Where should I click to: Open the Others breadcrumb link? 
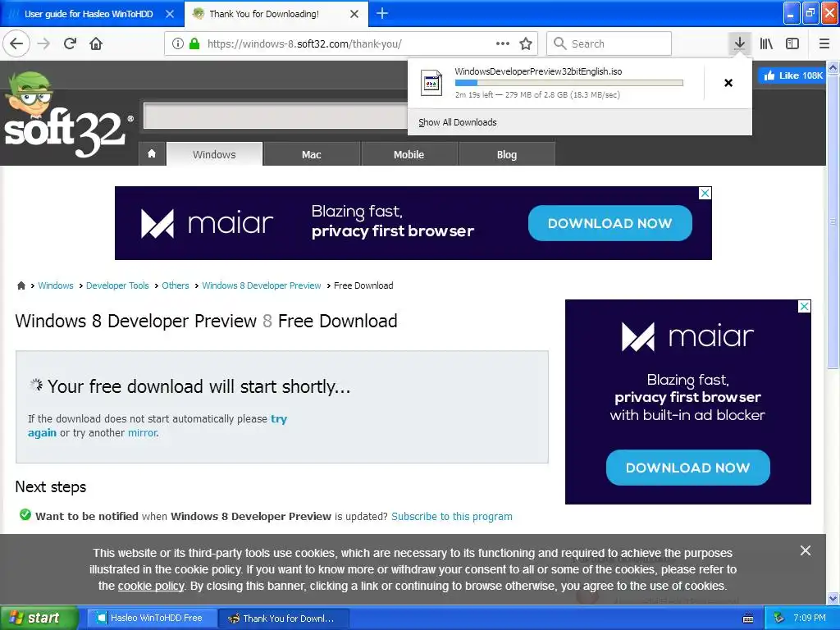tap(176, 285)
